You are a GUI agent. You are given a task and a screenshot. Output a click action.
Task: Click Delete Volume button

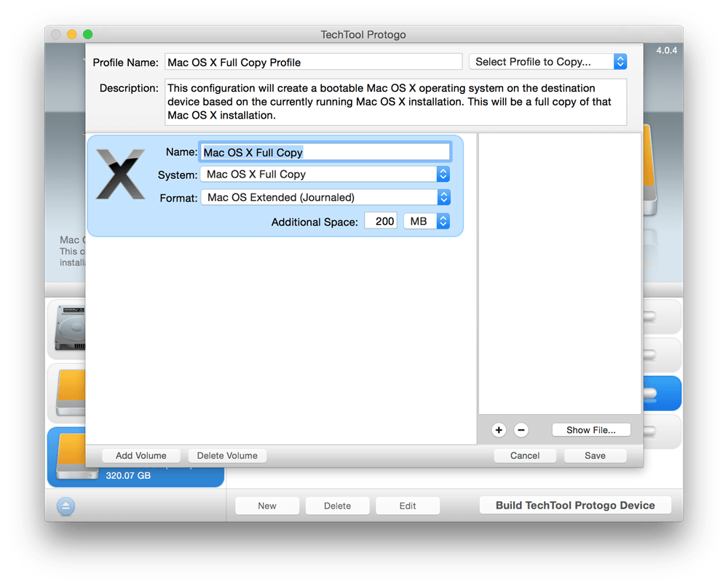[227, 455]
